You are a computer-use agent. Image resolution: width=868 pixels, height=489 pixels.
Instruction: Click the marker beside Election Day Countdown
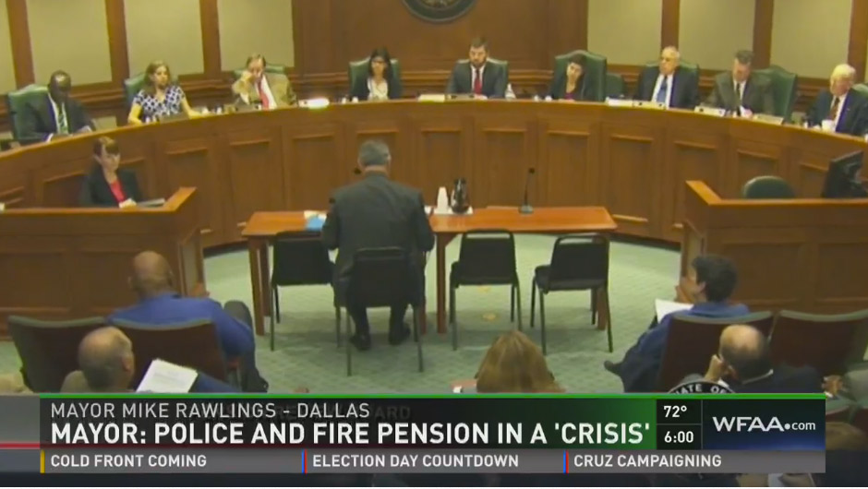click(305, 461)
